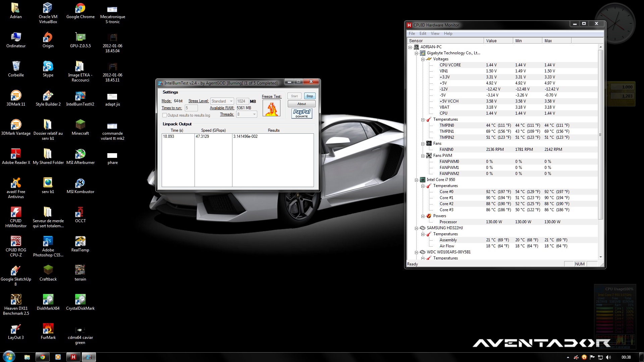Launch FurMark from the desktop
This screenshot has height=362, width=644.
click(48, 329)
